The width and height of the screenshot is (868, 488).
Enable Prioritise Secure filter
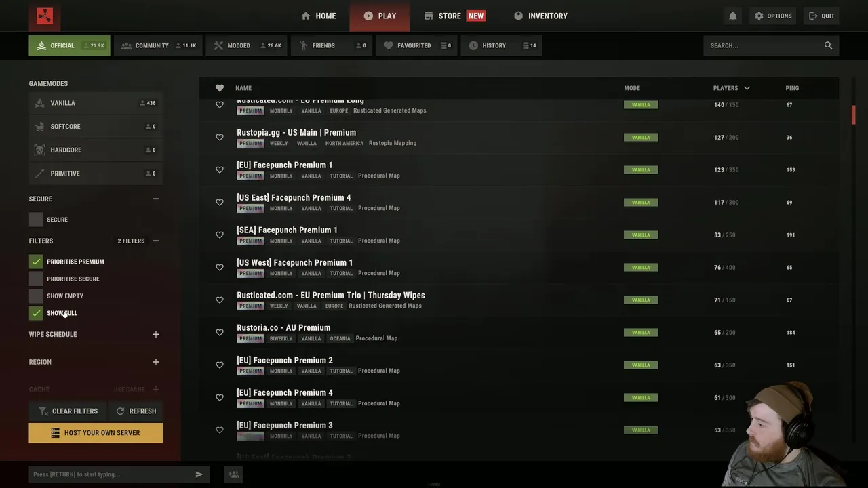(36, 279)
